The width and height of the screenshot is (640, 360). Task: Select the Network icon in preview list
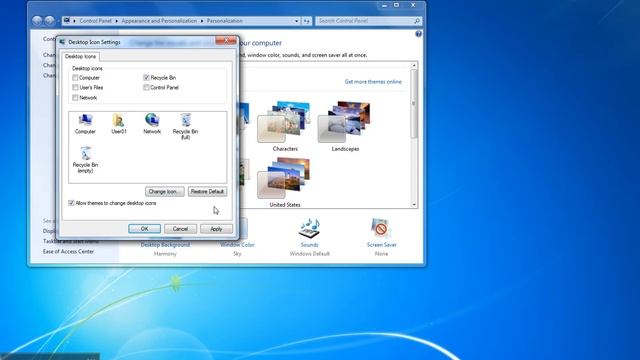pyautogui.click(x=152, y=124)
